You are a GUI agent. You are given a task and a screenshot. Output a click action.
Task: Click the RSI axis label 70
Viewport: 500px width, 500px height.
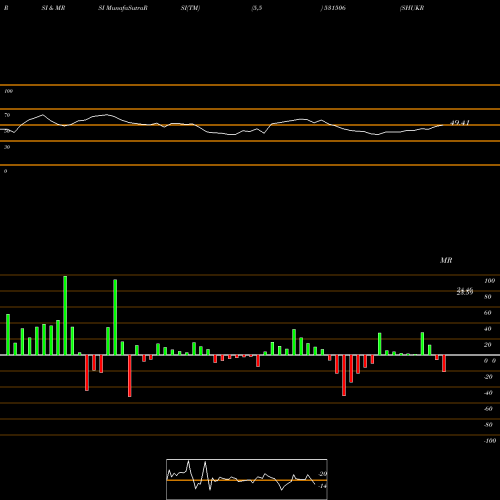[x=7, y=115]
